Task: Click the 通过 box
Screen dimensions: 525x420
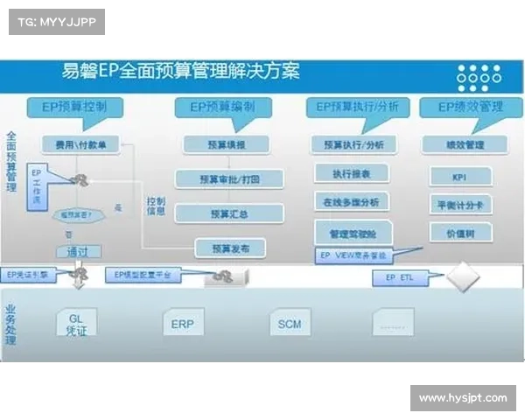Action: pyautogui.click(x=79, y=251)
